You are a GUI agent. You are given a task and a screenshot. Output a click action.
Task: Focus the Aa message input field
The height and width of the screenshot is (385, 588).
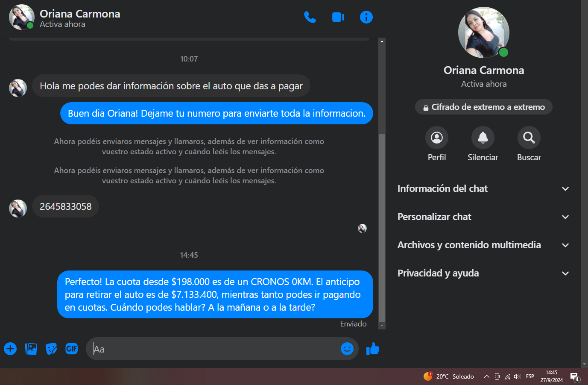[x=214, y=349]
